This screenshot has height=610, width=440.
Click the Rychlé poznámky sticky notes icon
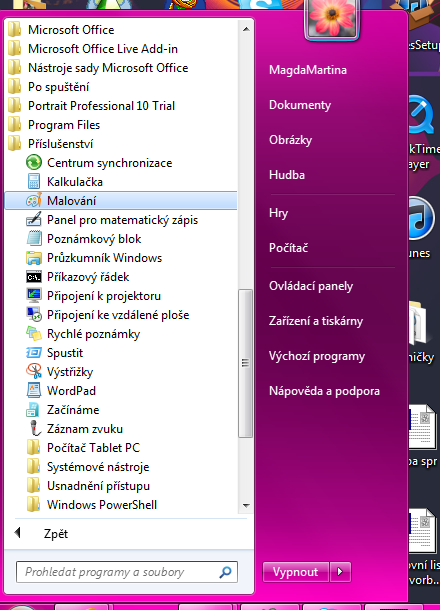click(x=34, y=334)
